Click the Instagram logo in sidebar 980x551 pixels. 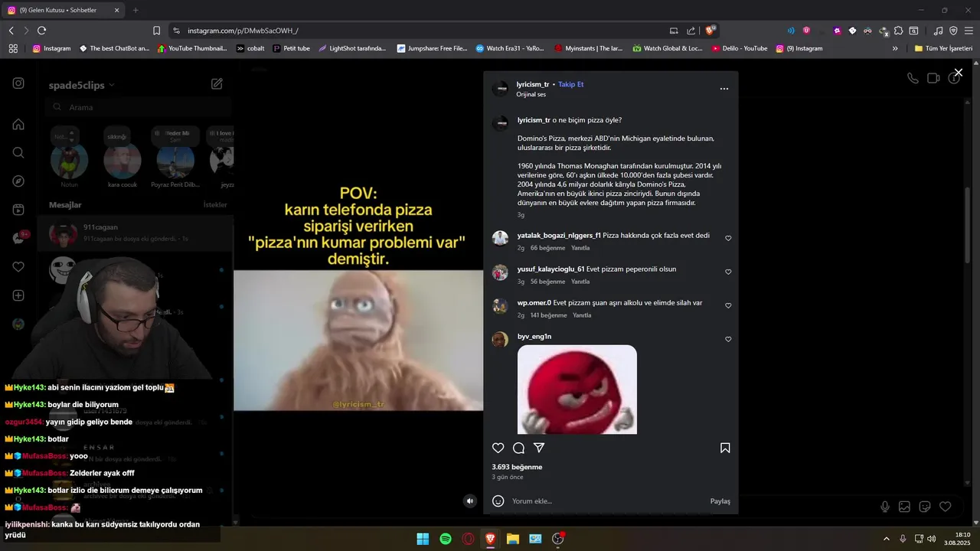tap(18, 83)
